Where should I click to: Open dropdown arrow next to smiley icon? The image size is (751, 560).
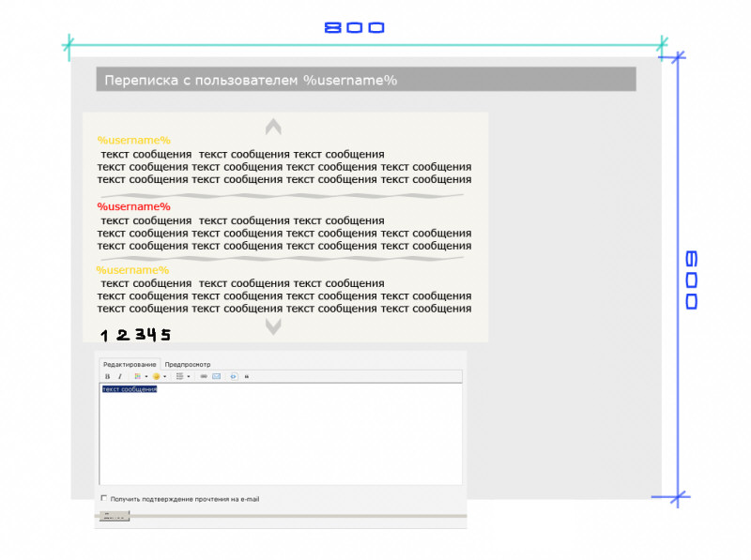point(165,376)
